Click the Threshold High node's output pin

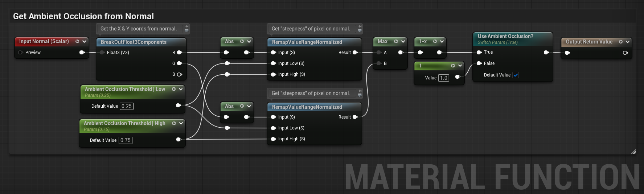pyautogui.click(x=179, y=140)
